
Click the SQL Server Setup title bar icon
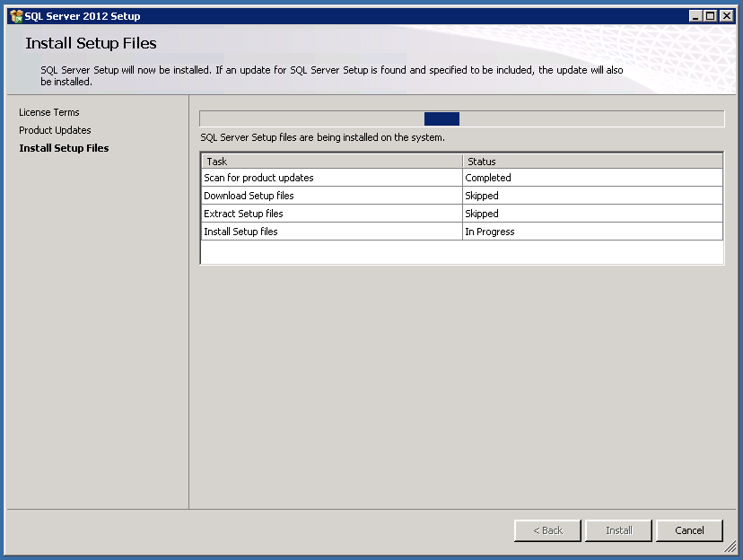pyautogui.click(x=16, y=16)
